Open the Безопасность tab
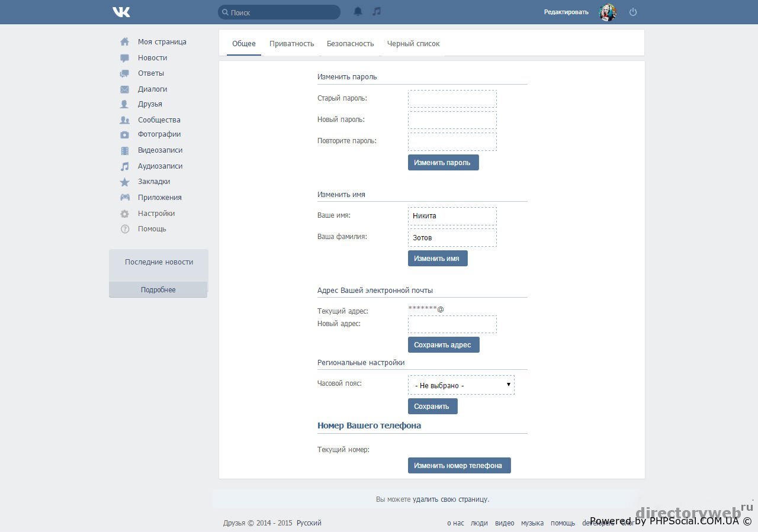 (x=350, y=44)
